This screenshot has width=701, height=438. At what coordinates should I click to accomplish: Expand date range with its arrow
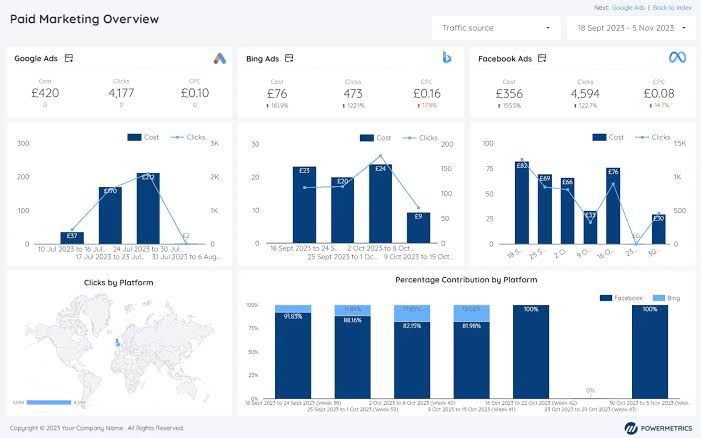coord(684,28)
